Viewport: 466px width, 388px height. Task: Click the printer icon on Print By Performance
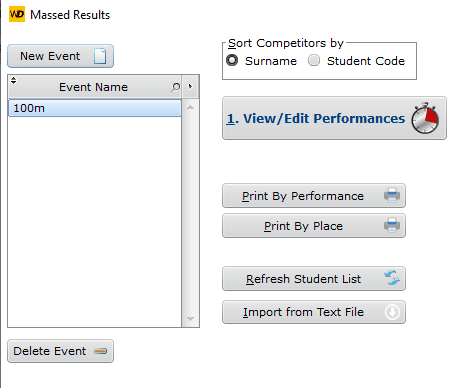tap(392, 195)
